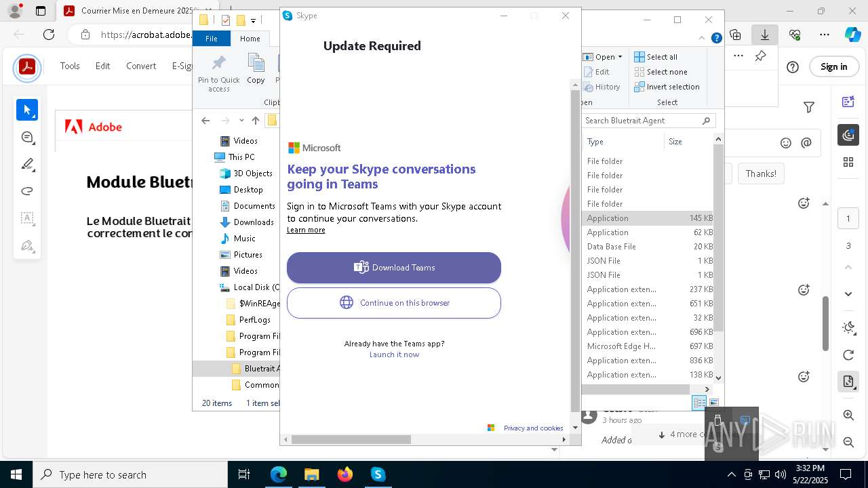This screenshot has height=488, width=868.
Task: Click the Acrobat filter comments icon
Action: coord(808,107)
